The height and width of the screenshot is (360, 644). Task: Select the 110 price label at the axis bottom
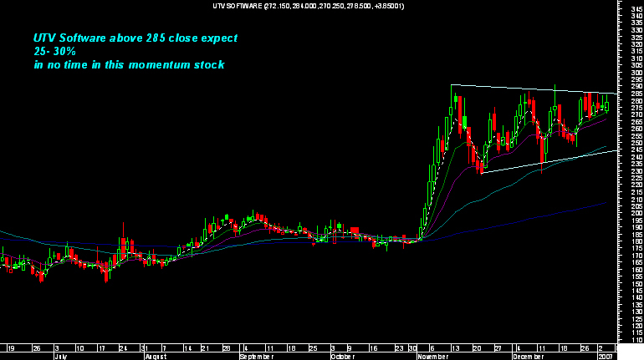(637, 340)
